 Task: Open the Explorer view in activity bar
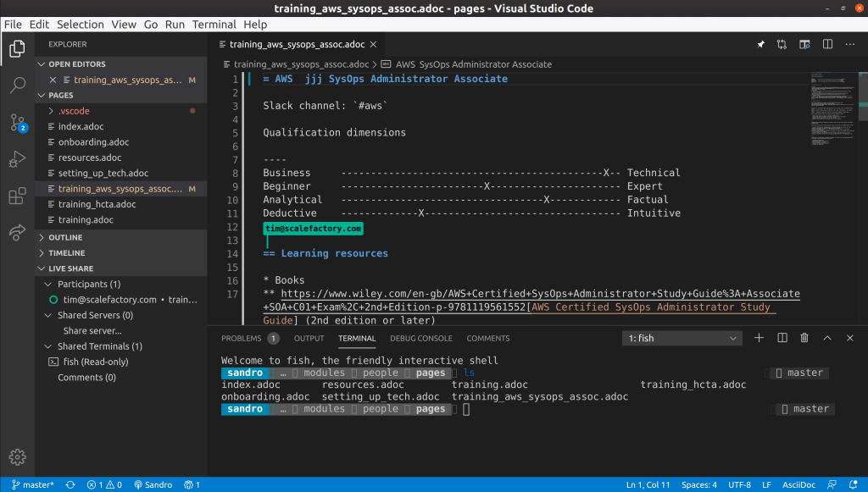(17, 48)
